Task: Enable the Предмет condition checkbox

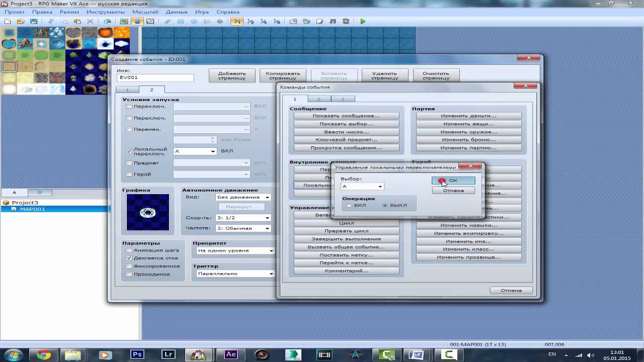Action: (129, 163)
